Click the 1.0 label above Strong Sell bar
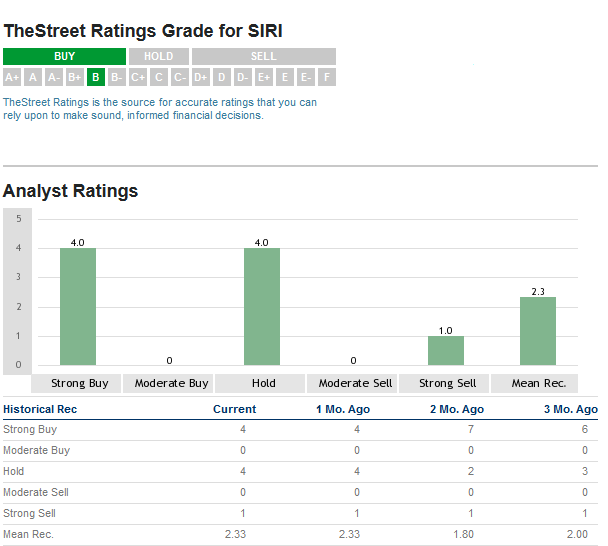Viewport: 608px width, 546px height. point(446,331)
